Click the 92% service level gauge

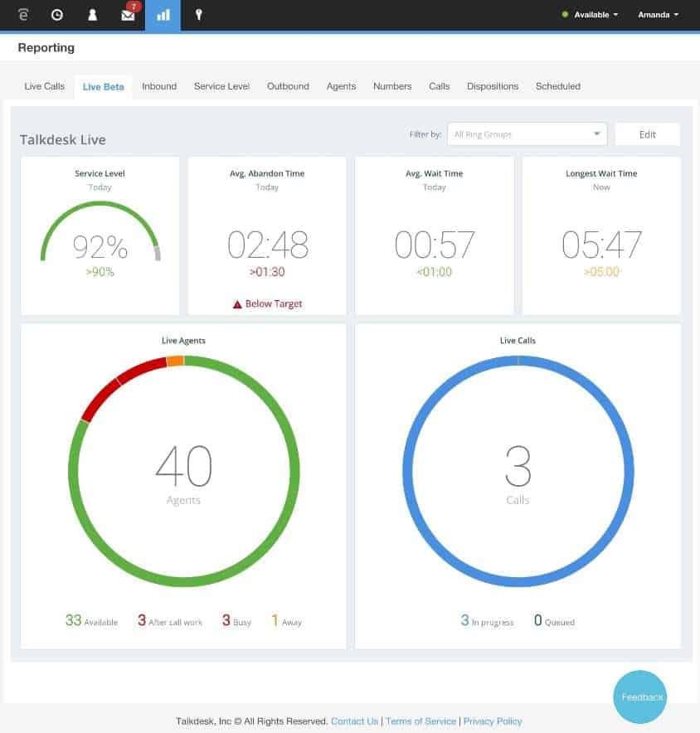(x=100, y=231)
